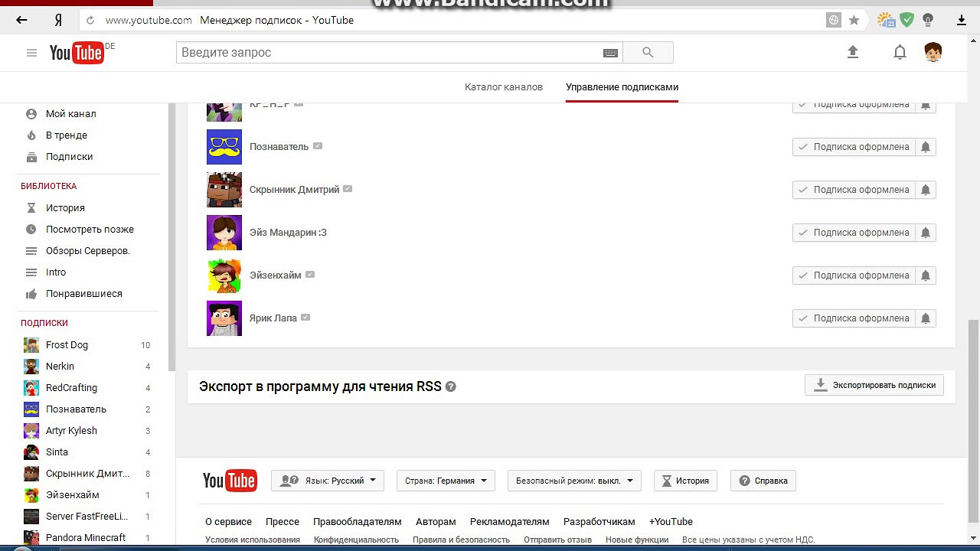Switch to Каталог каналов tab
980x551 pixels.
tap(504, 87)
